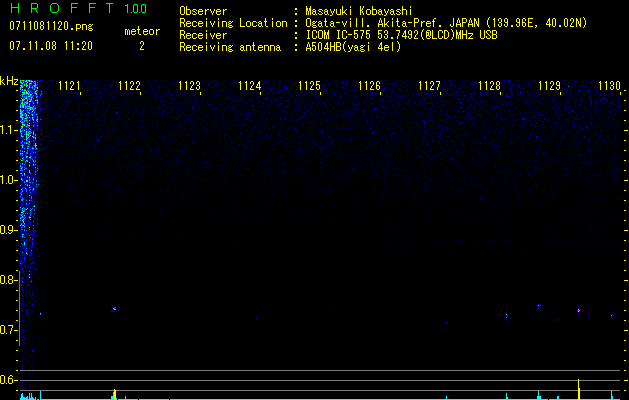Click the 1124 time axis marker
Image resolution: width=629 pixels, height=400 pixels.
(x=250, y=85)
